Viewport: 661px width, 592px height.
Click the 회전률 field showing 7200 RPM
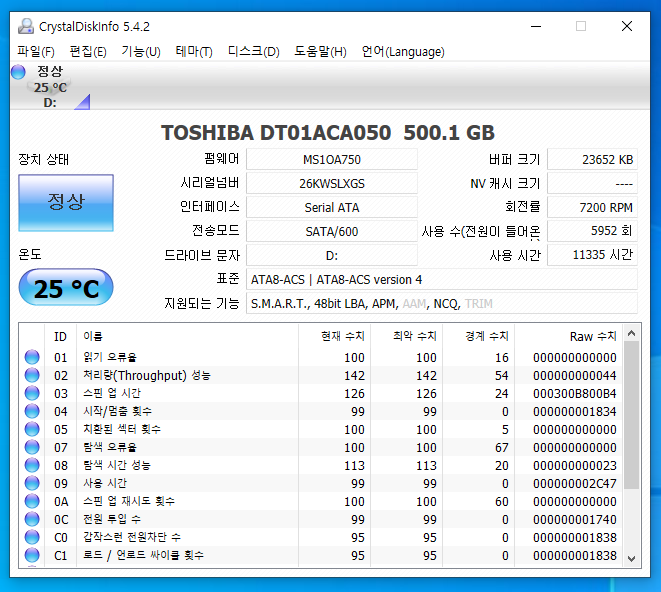pyautogui.click(x=592, y=208)
